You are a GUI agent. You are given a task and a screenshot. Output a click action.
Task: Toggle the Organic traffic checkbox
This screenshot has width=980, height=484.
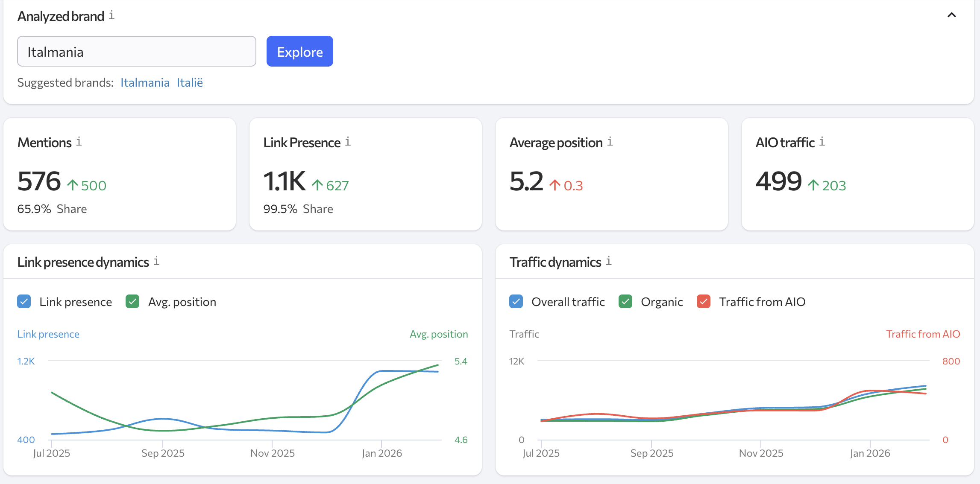click(x=625, y=302)
